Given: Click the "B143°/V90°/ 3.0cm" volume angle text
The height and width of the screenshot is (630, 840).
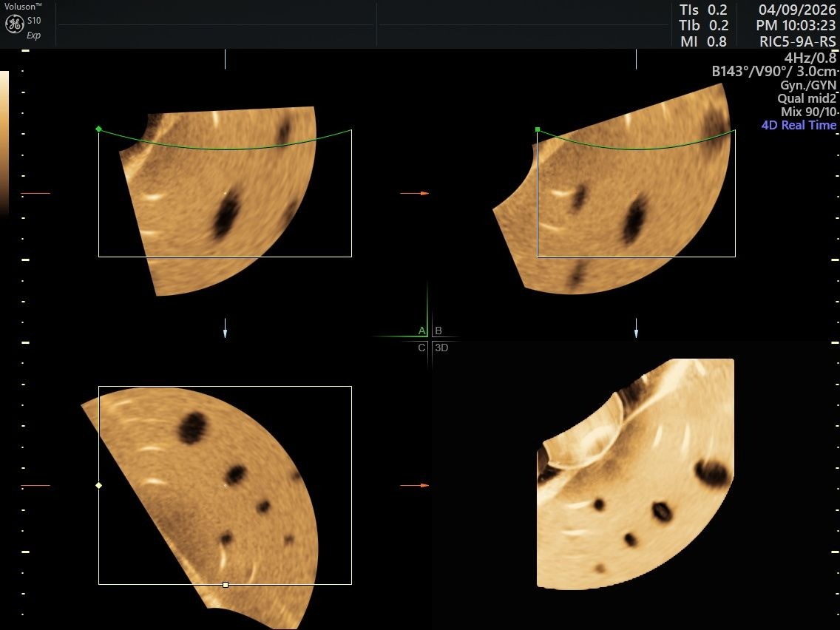Looking at the screenshot, I should 774,71.
